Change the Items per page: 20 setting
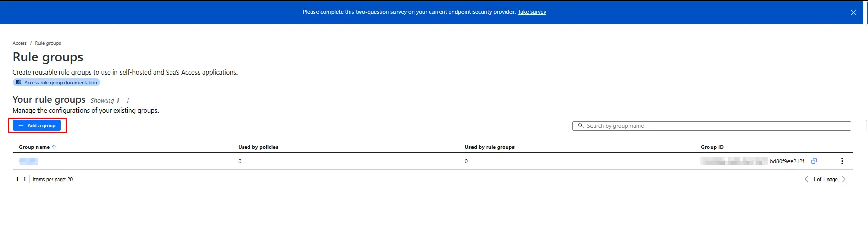Viewport: 868px width, 251px height. tap(53, 179)
